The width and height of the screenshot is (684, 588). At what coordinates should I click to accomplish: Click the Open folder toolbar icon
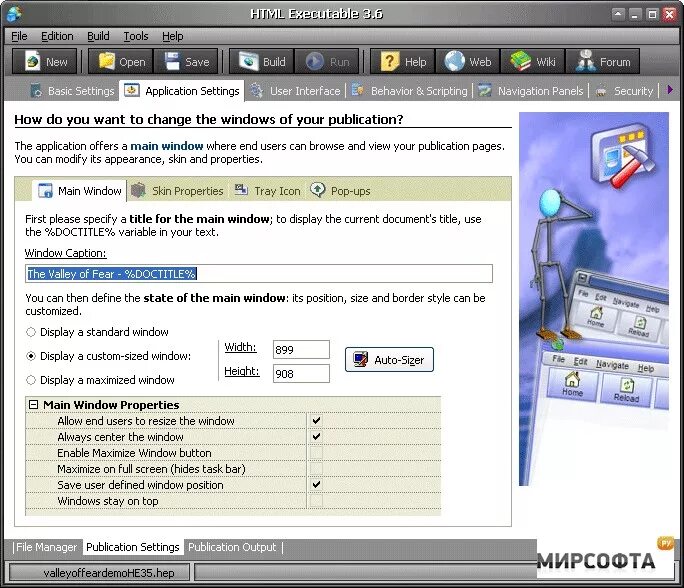106,62
